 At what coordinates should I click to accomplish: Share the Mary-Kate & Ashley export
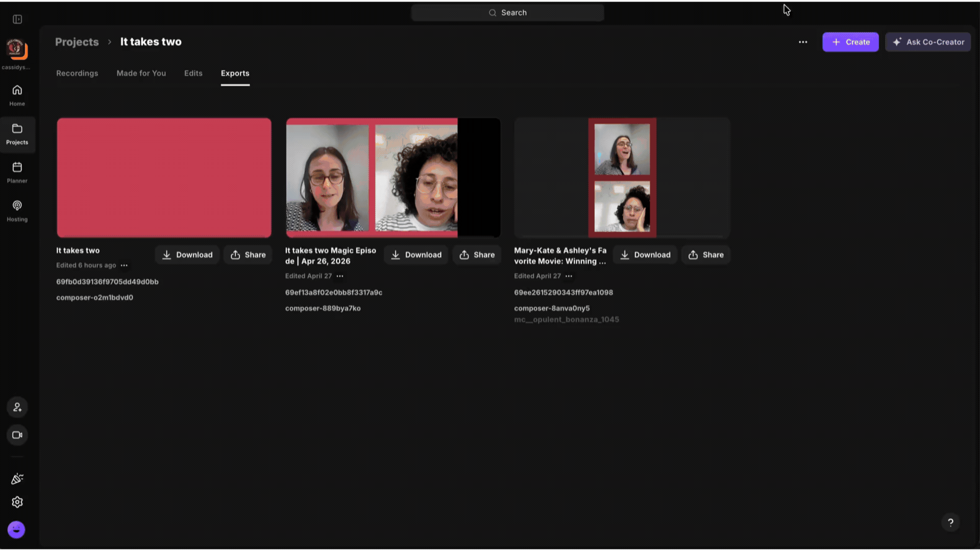click(x=706, y=255)
